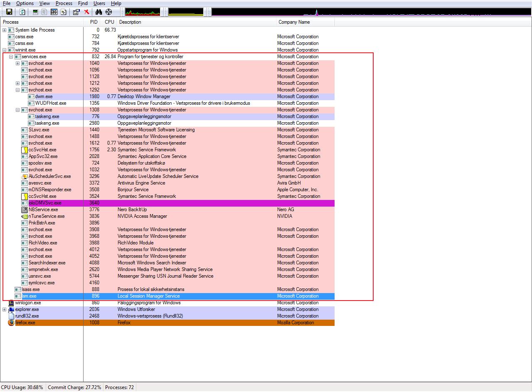This screenshot has width=532, height=392.
Task: Open the System Information toolbar icon
Action: (35, 12)
